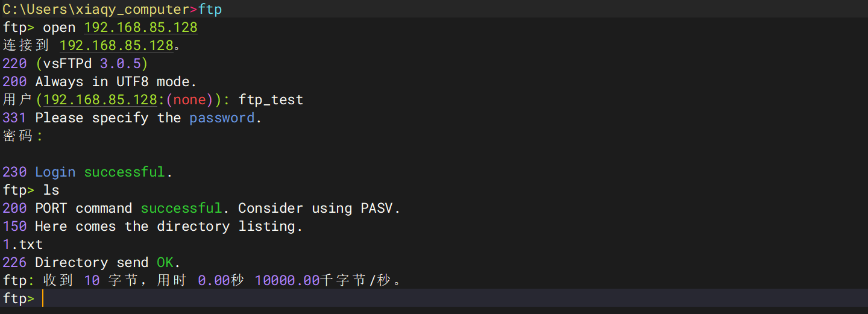
Task: Click the 0.00秒 elapsed time text
Action: click(x=221, y=281)
